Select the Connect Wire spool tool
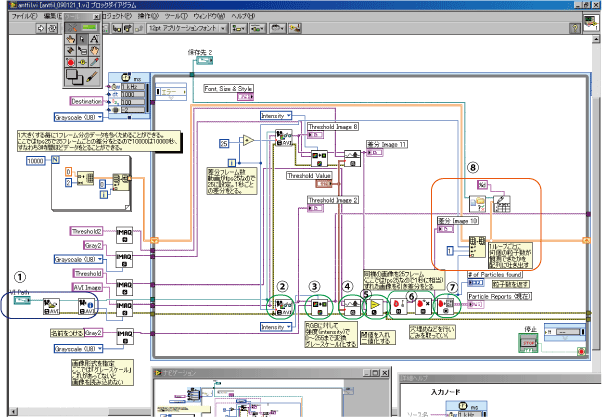Viewport: 602px width, 417px height. coord(70,50)
